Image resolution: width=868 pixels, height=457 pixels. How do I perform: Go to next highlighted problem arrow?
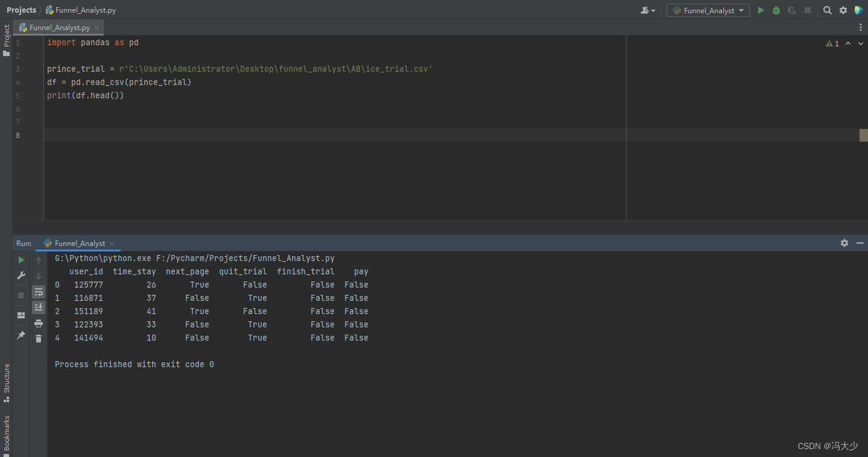(x=861, y=43)
